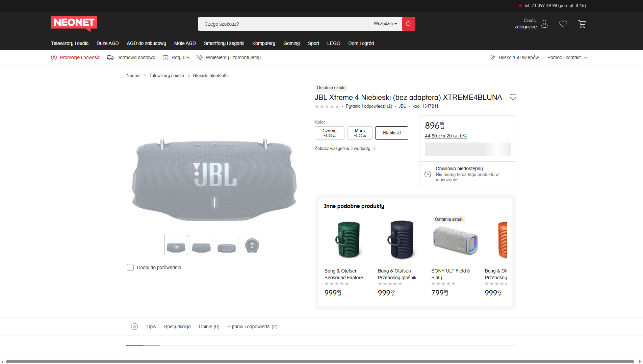The width and height of the screenshot is (643, 364).
Task: Select the Czarny color variant
Action: pos(330,133)
